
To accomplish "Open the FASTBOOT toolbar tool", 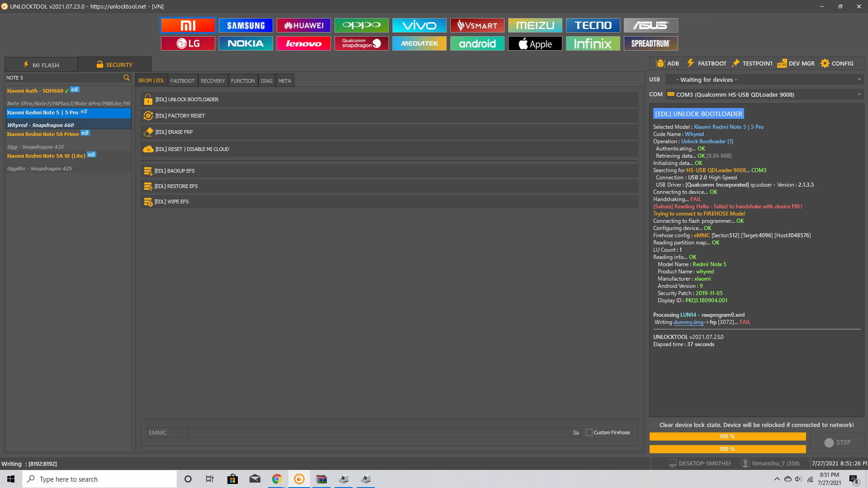I will [707, 64].
